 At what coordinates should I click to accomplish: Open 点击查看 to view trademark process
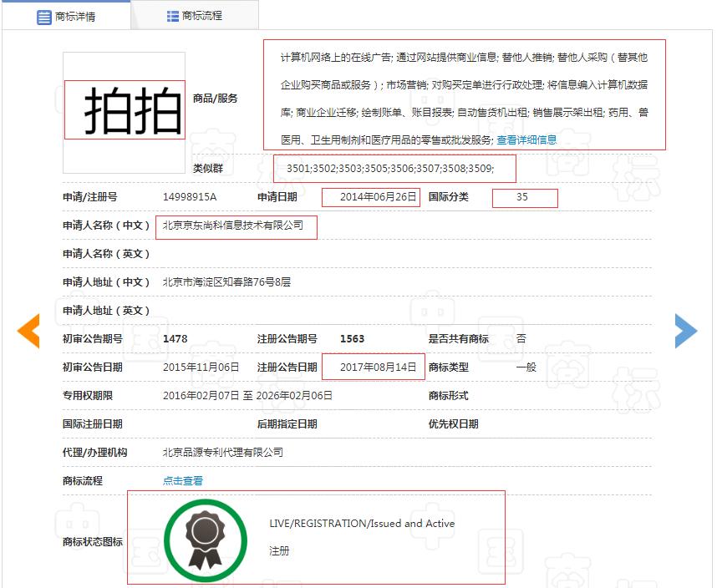(x=181, y=479)
